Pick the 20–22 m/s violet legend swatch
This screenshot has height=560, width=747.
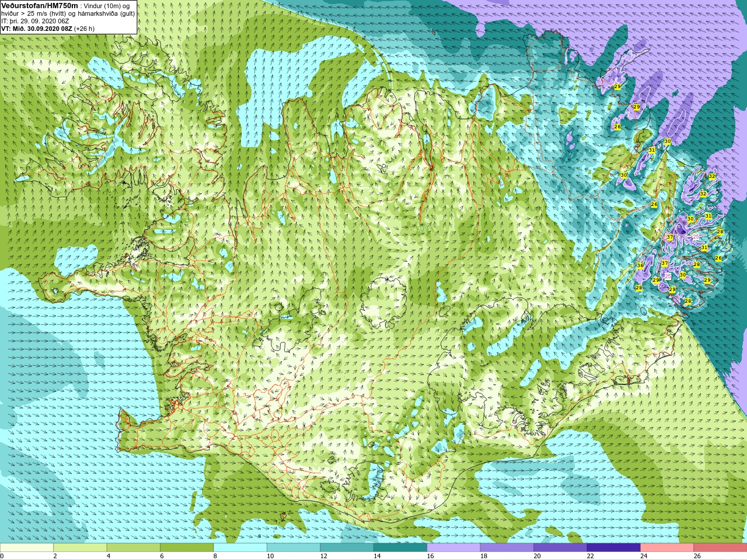[x=560, y=548]
